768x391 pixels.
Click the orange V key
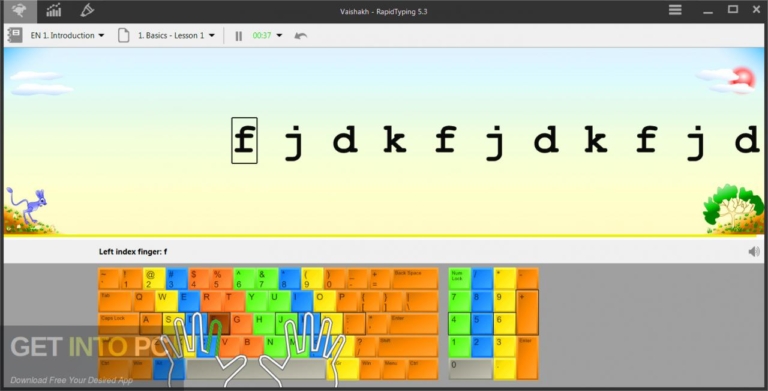pyautogui.click(x=230, y=346)
